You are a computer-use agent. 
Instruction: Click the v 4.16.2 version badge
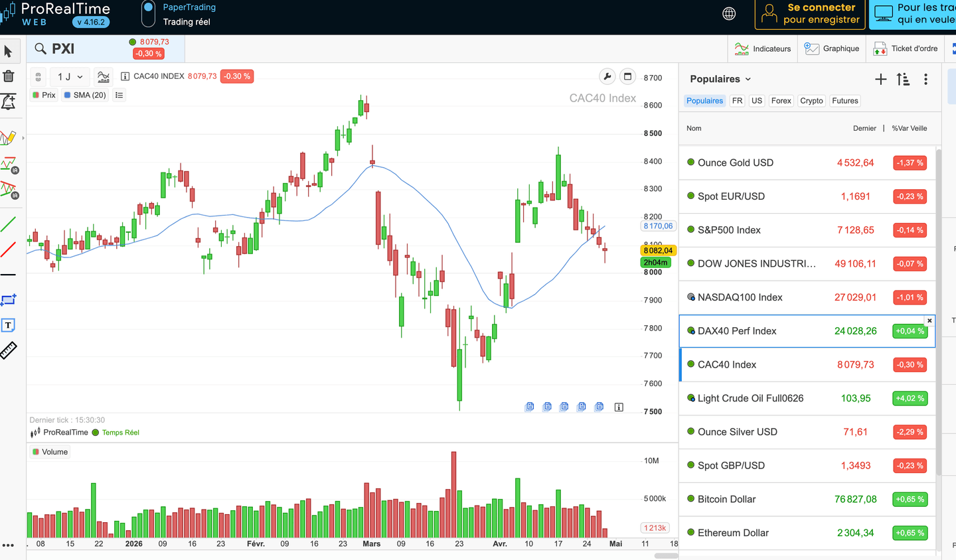click(x=91, y=22)
